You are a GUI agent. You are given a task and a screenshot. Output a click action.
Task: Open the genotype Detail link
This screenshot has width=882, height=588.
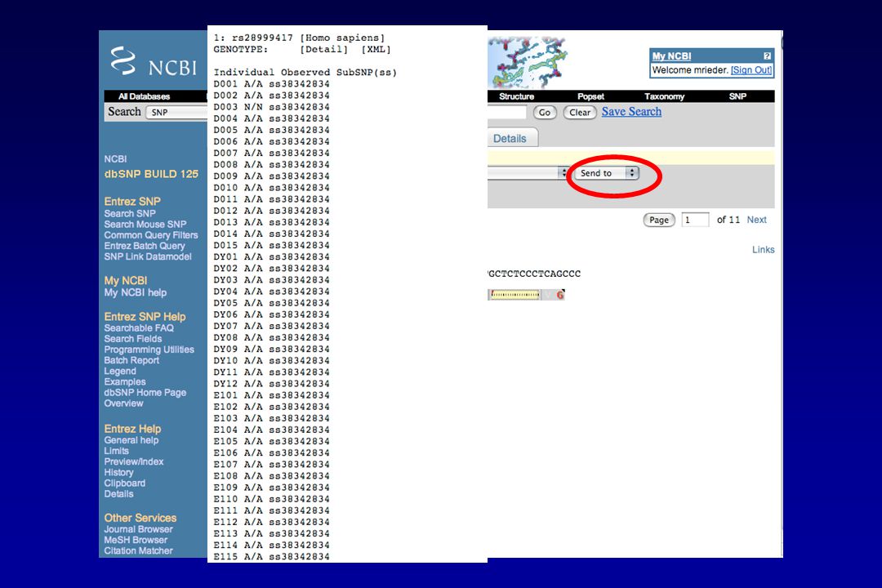[x=324, y=50]
